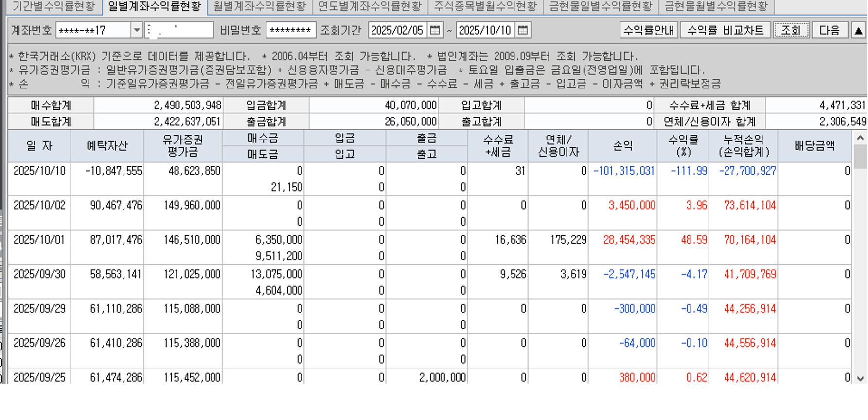Open the 월별계좌수익률현황 tab
The height and width of the screenshot is (420, 868).
pyautogui.click(x=260, y=6)
